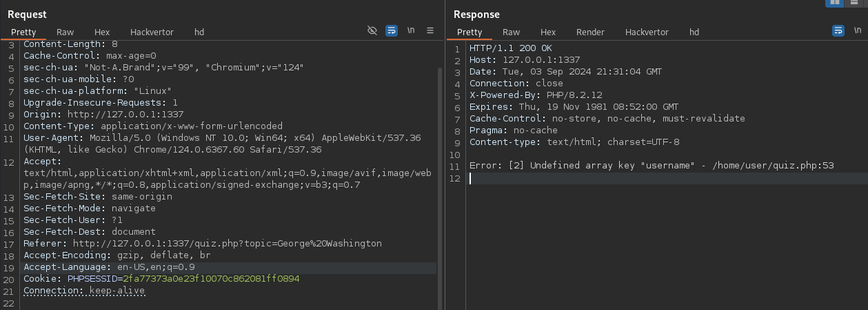The width and height of the screenshot is (868, 310).
Task: Click the 'Sec-Fetch-Dest: document' line
Action: pyautogui.click(x=90, y=232)
